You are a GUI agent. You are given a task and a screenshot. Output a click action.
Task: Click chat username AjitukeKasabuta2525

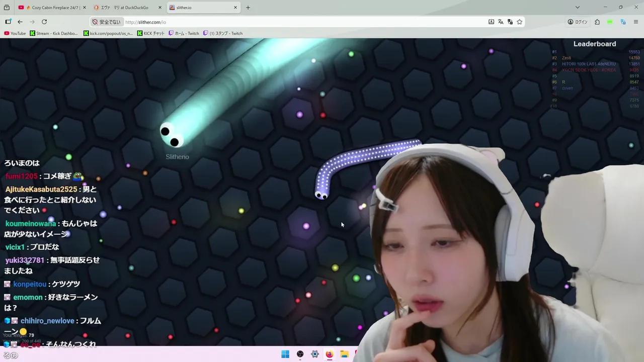pyautogui.click(x=41, y=190)
